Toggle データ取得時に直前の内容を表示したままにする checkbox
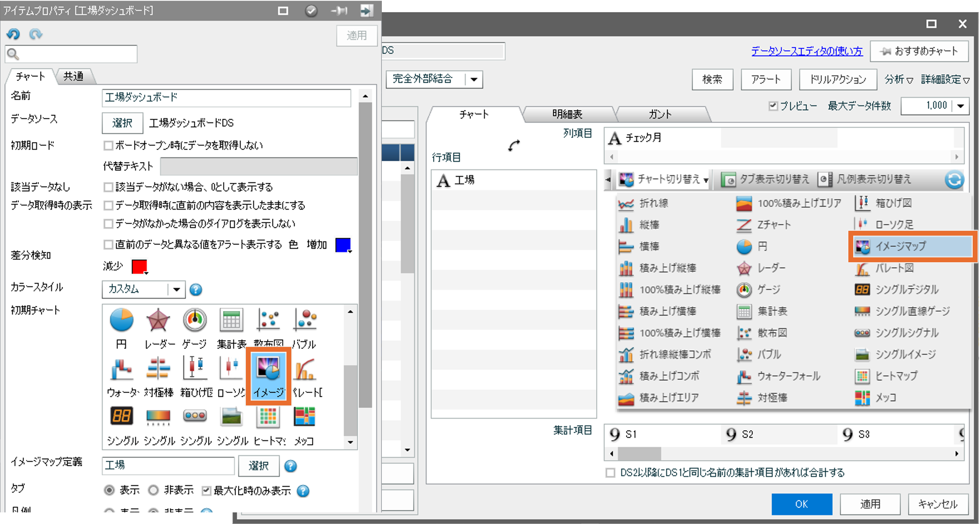980x524 pixels. coord(109,205)
